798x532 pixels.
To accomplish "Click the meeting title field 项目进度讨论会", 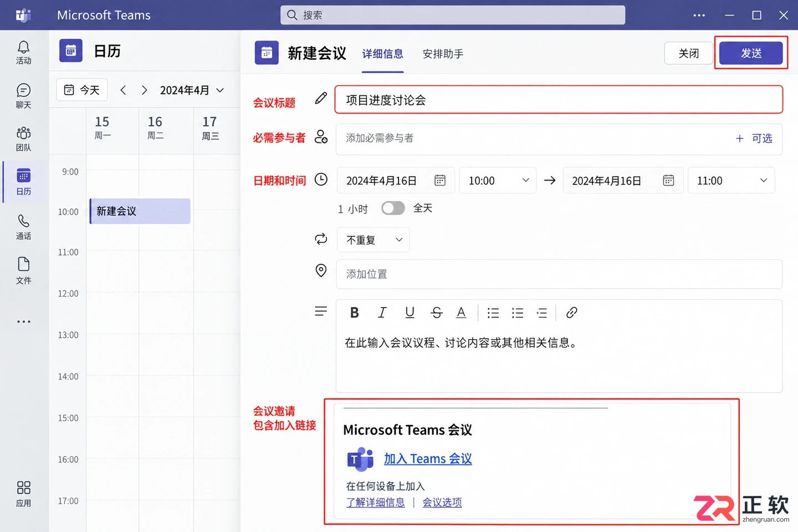I will click(559, 100).
